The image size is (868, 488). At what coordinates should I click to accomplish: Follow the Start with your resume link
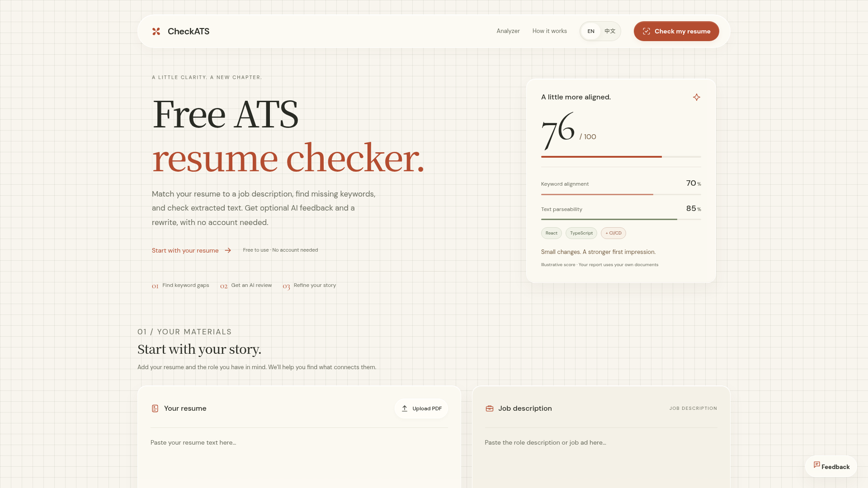192,250
